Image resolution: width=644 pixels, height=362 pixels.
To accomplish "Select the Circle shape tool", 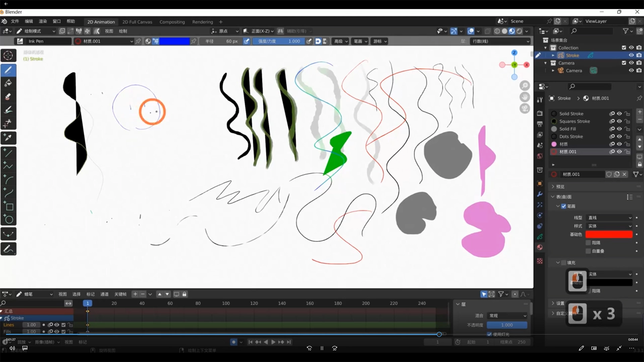I will pos(8,220).
